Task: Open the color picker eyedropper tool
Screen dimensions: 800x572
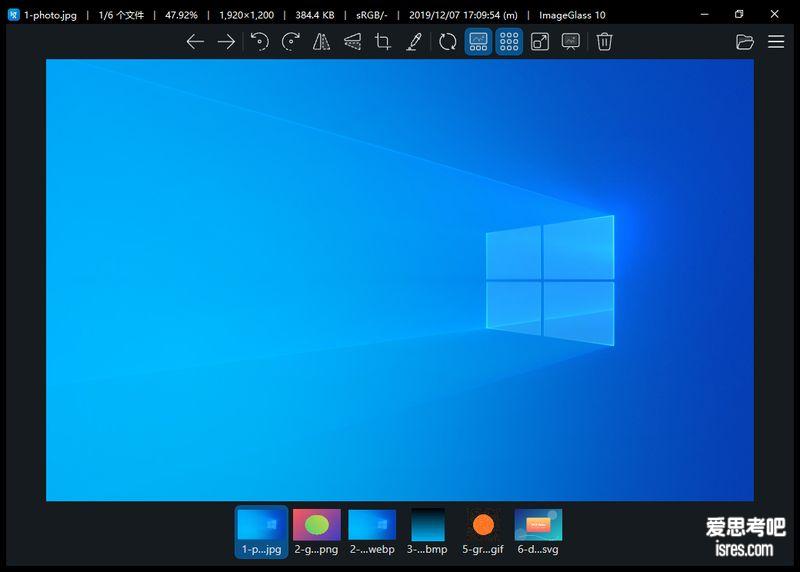Action: pos(414,42)
